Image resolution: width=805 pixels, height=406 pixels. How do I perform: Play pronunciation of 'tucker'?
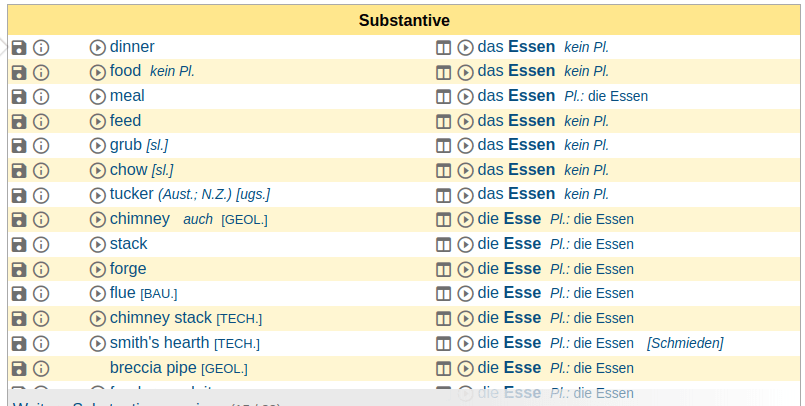pyautogui.click(x=98, y=194)
